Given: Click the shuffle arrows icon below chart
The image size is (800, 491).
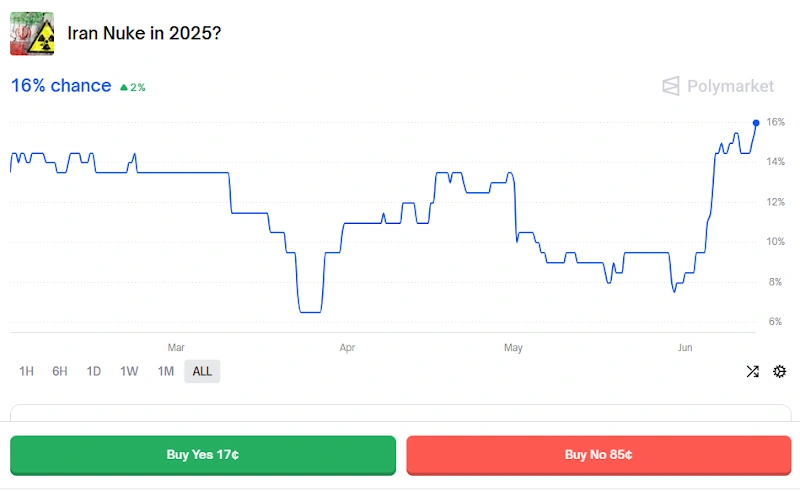Looking at the screenshot, I should click(752, 372).
